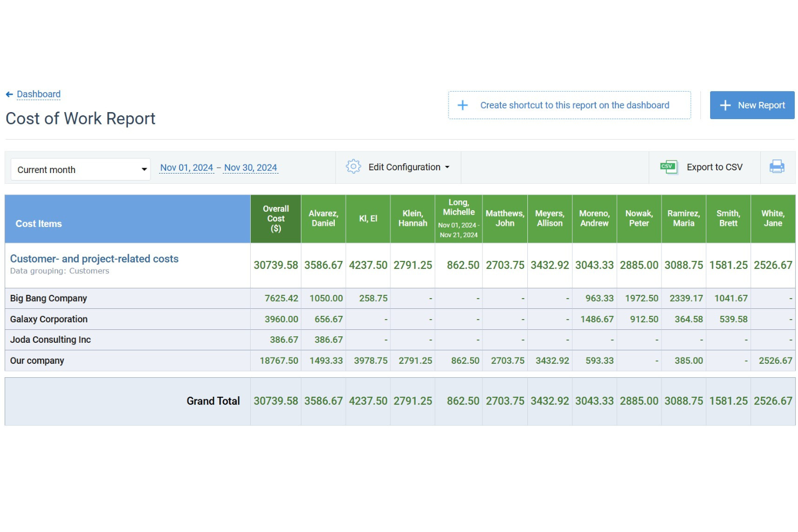Click the plus icon on New Report button
The image size is (798, 532).
726,105
